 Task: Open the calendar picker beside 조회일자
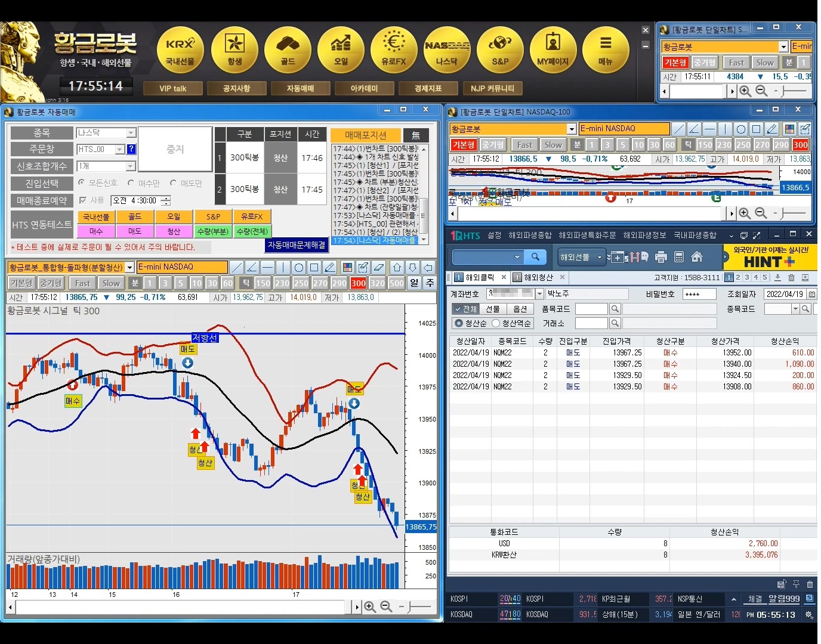(811, 294)
